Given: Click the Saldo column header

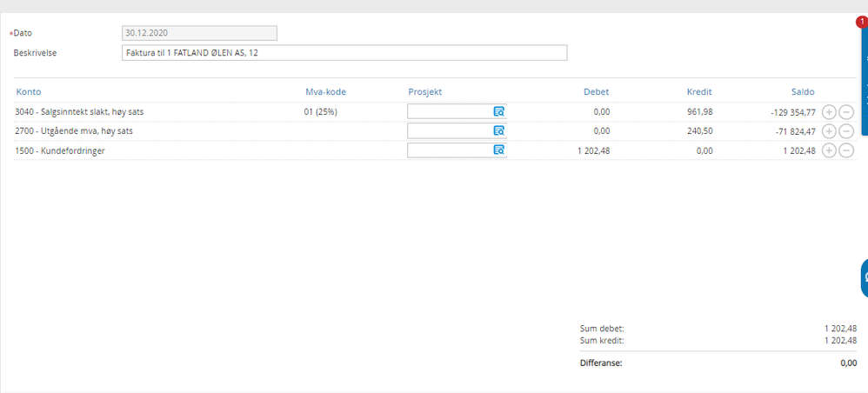Looking at the screenshot, I should pyautogui.click(x=803, y=92).
